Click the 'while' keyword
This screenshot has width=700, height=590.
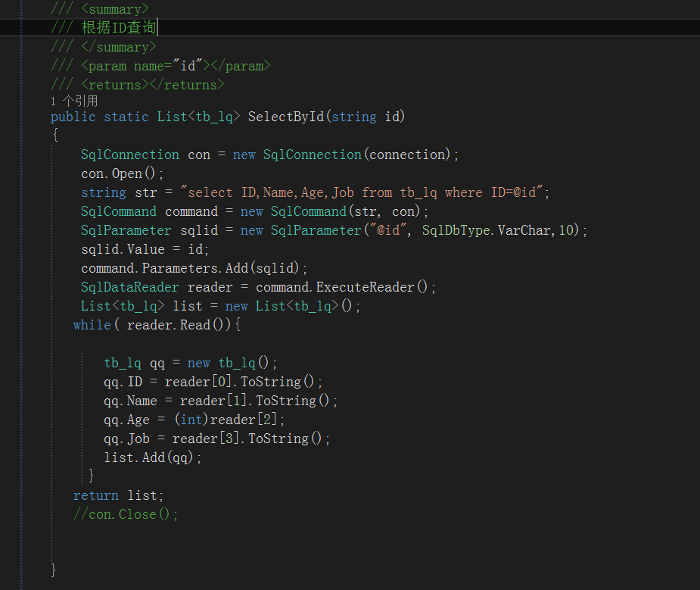92,325
